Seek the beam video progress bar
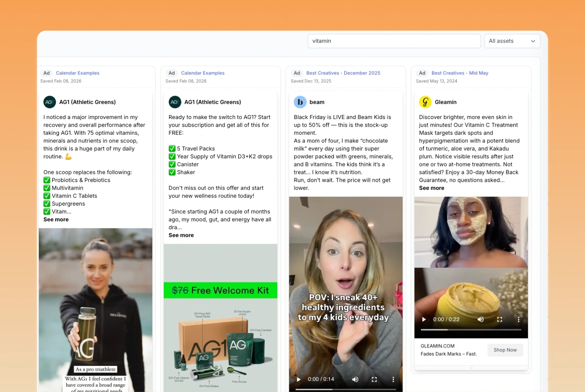The width and height of the screenshot is (585, 392). click(346, 390)
